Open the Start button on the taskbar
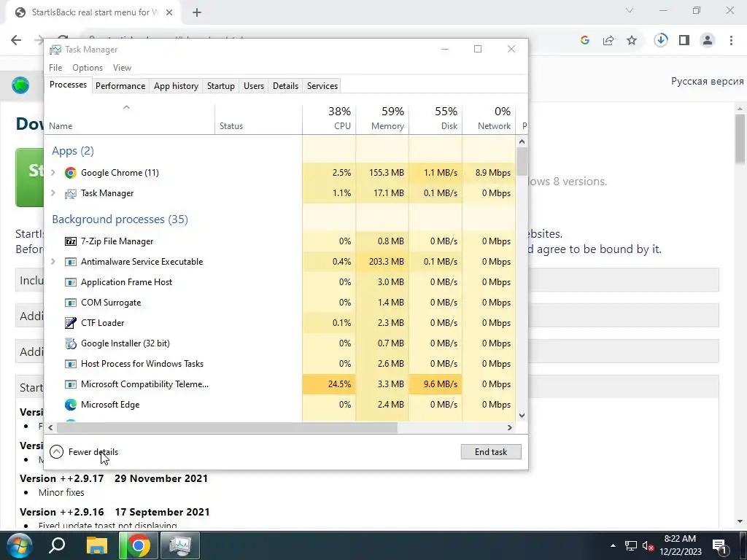The height and width of the screenshot is (560, 747). pyautogui.click(x=18, y=545)
